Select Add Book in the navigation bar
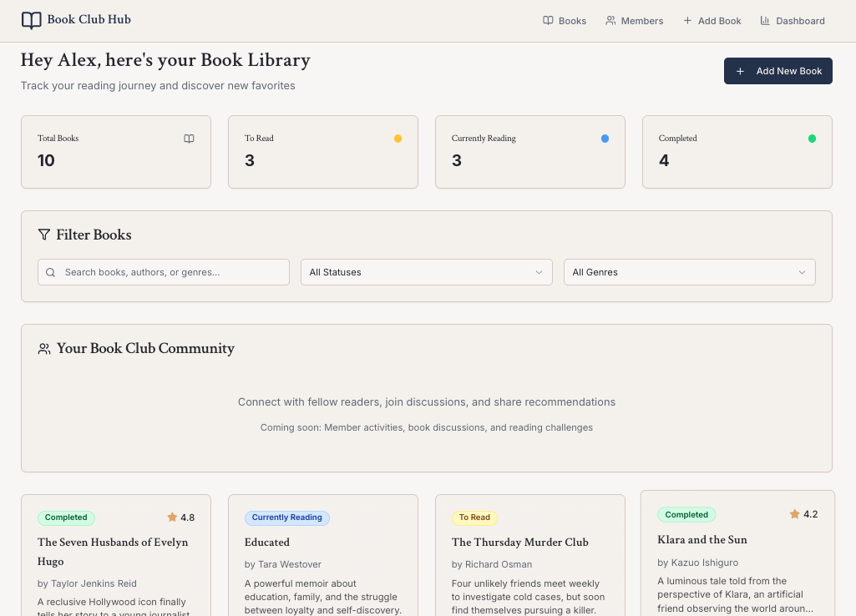856x616 pixels. pyautogui.click(x=712, y=21)
